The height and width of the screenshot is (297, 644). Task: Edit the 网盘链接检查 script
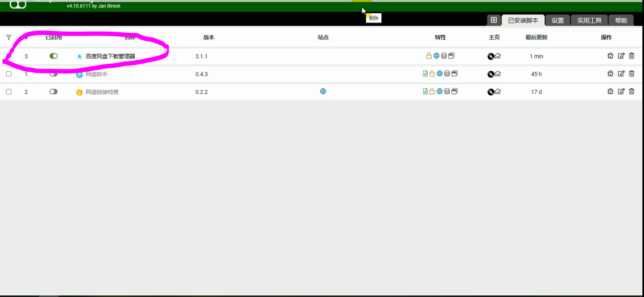point(621,91)
